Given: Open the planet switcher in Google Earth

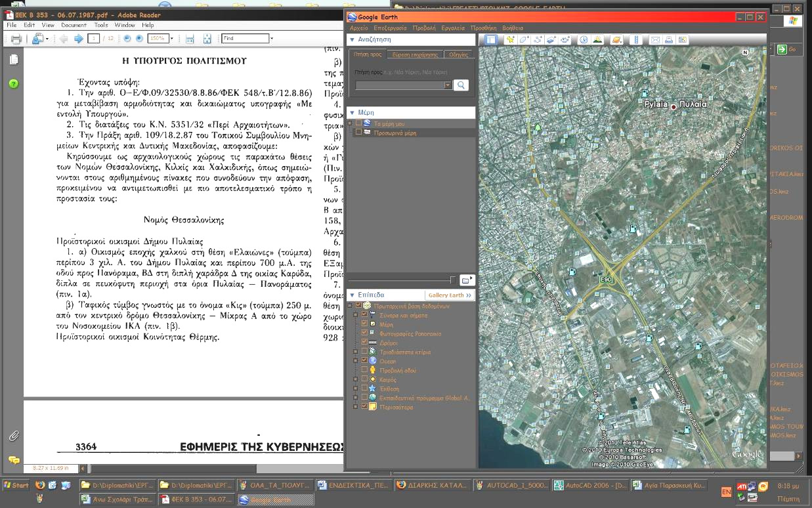Looking at the screenshot, I should [x=616, y=40].
